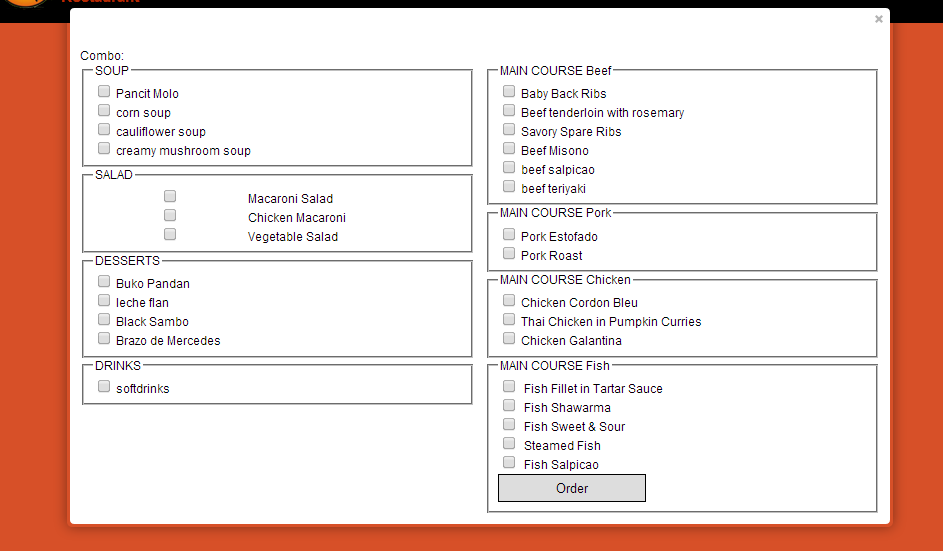Click the Order button
The image size is (943, 551).
(x=572, y=488)
